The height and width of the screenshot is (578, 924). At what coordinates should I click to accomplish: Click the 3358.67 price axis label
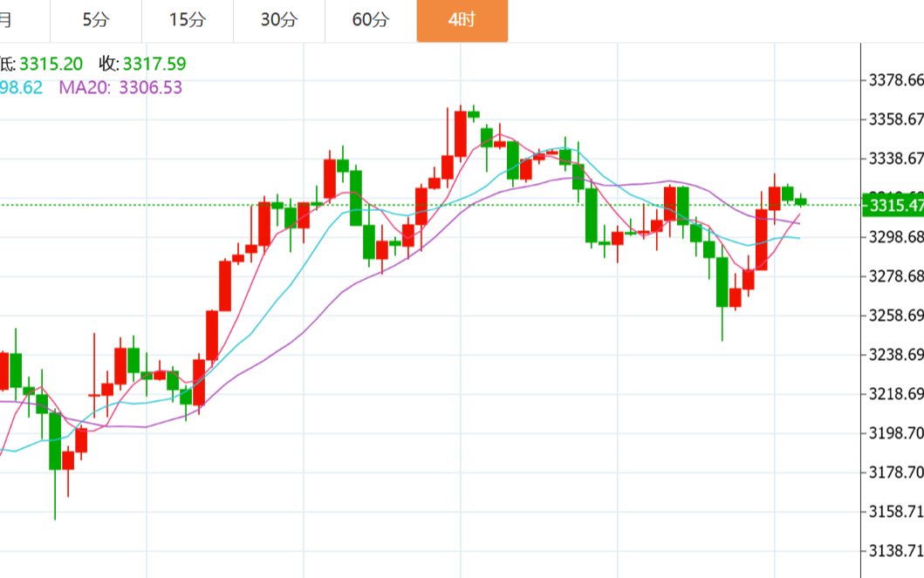896,119
